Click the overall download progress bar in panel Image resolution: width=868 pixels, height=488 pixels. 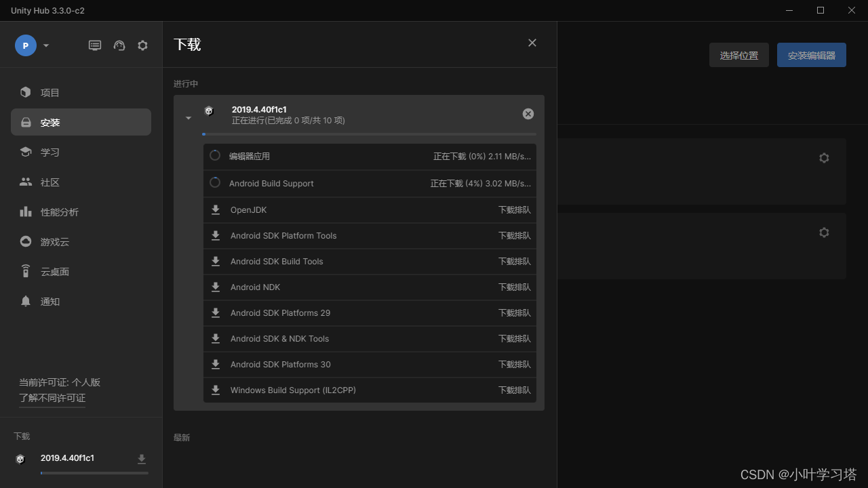coord(369,134)
